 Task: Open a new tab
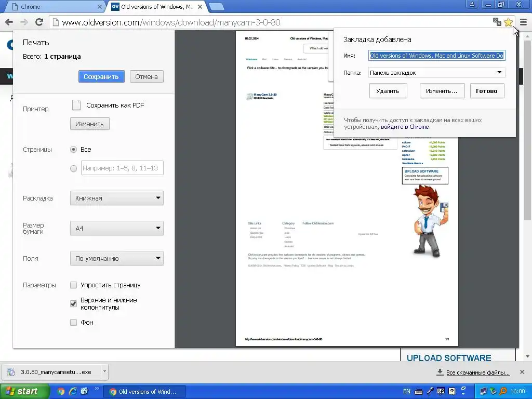point(216,7)
